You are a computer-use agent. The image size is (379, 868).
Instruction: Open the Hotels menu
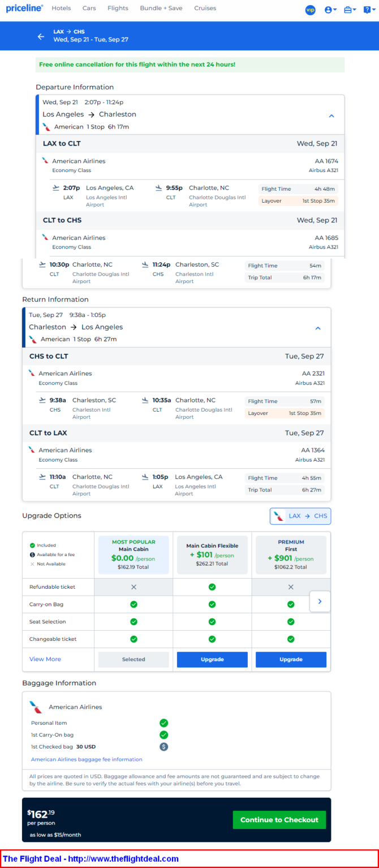pyautogui.click(x=61, y=8)
